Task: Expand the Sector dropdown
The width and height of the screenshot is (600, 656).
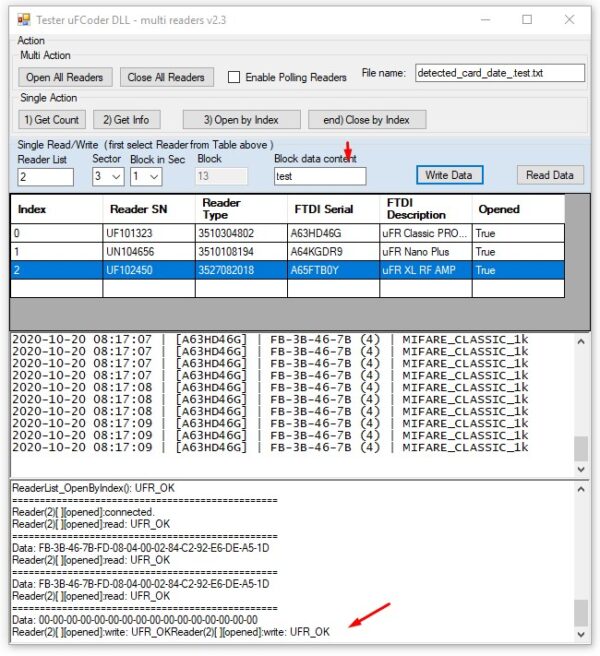Action: pyautogui.click(x=117, y=177)
